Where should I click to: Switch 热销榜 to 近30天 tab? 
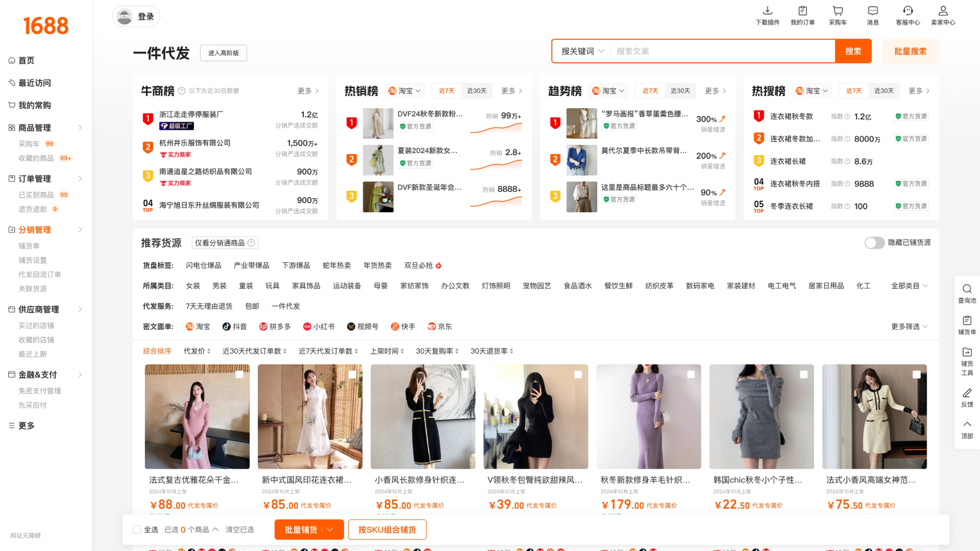[476, 91]
